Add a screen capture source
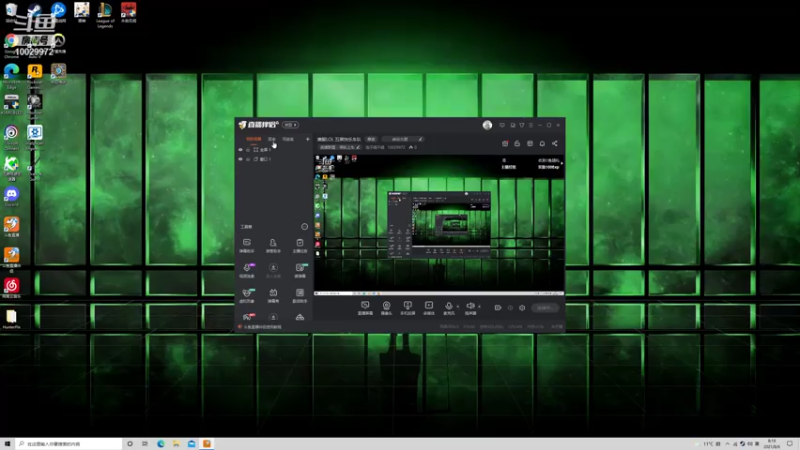The height and width of the screenshot is (450, 800). pos(365,308)
